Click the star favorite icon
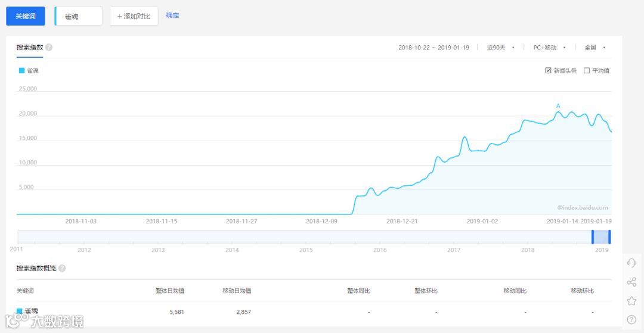644x333 pixels. coord(631,301)
